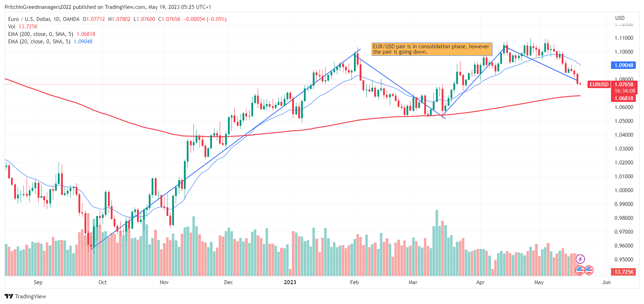
Task: Click the Dec label on time axis
Action: coord(229,282)
